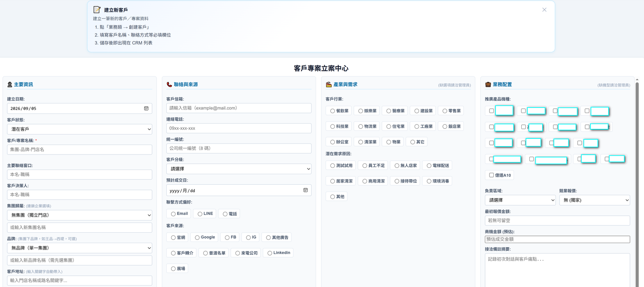Expand the 客戶狀態 dropdown showing 潛在客戶
Image resolution: width=644 pixels, height=287 pixels.
click(x=80, y=129)
